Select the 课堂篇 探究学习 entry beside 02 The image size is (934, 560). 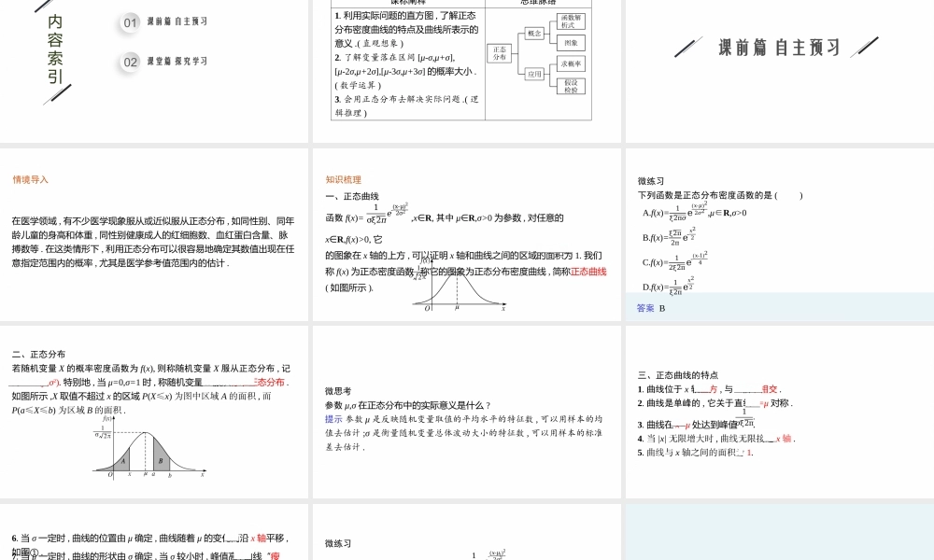pyautogui.click(x=177, y=61)
